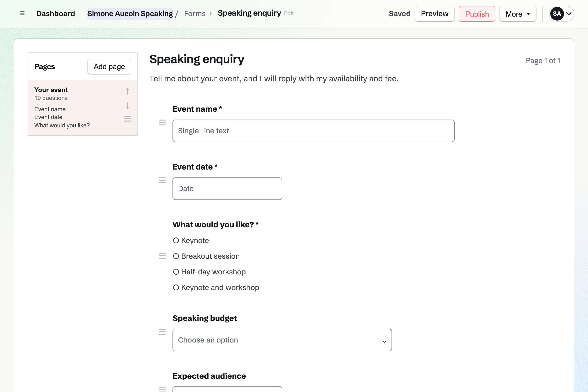Pick Keynote and workshop radio option

pos(176,288)
